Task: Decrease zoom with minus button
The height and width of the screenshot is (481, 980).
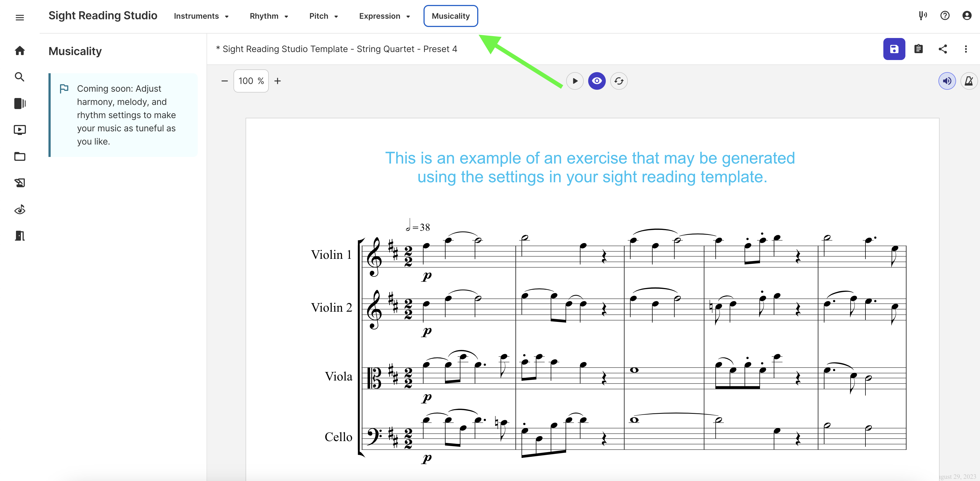Action: pos(224,81)
